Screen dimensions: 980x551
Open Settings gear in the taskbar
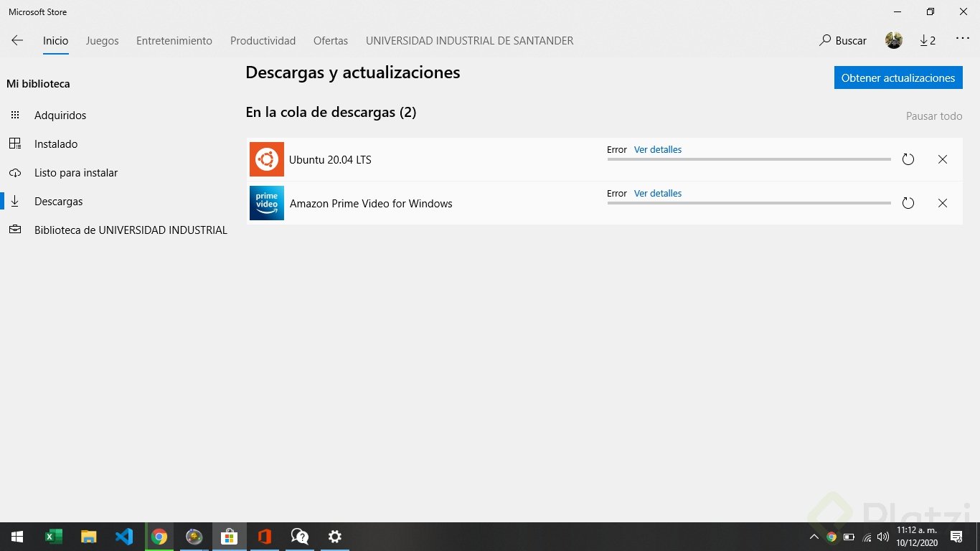pyautogui.click(x=334, y=537)
